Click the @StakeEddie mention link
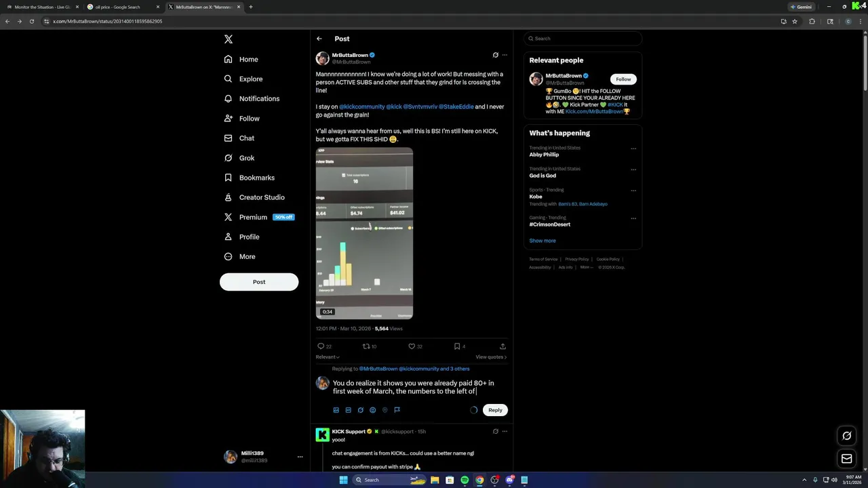The height and width of the screenshot is (488, 868). pos(456,106)
